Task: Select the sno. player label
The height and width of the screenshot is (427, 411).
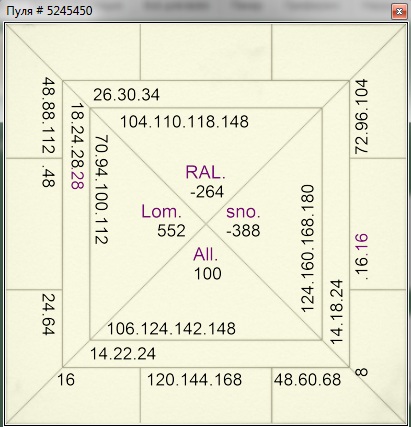Action: pos(243,212)
